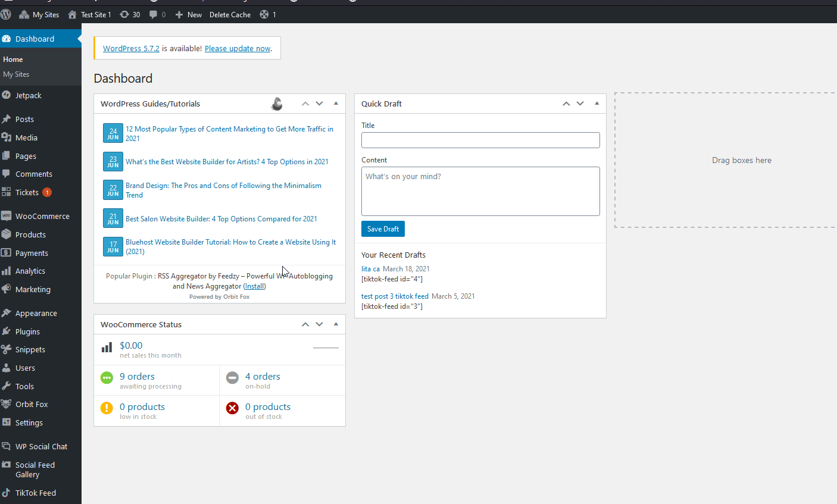Open the Brand Design Minimalism Trend article
The height and width of the screenshot is (504, 837).
coord(223,190)
